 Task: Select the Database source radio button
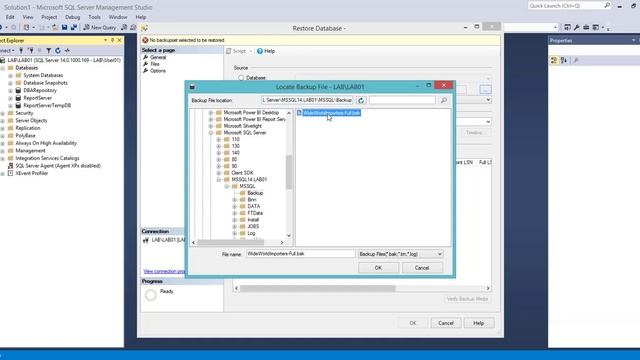pos(241,78)
